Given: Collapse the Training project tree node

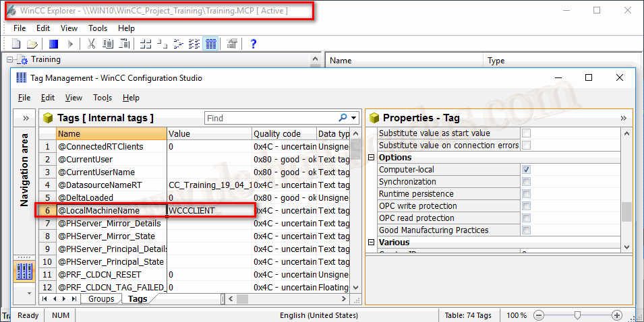Looking at the screenshot, I should (10, 59).
